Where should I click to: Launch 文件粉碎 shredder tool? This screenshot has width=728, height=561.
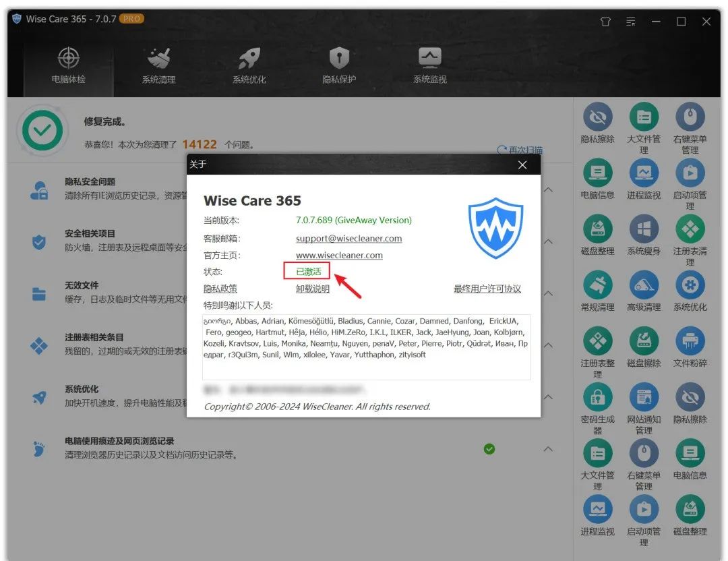pyautogui.click(x=690, y=347)
